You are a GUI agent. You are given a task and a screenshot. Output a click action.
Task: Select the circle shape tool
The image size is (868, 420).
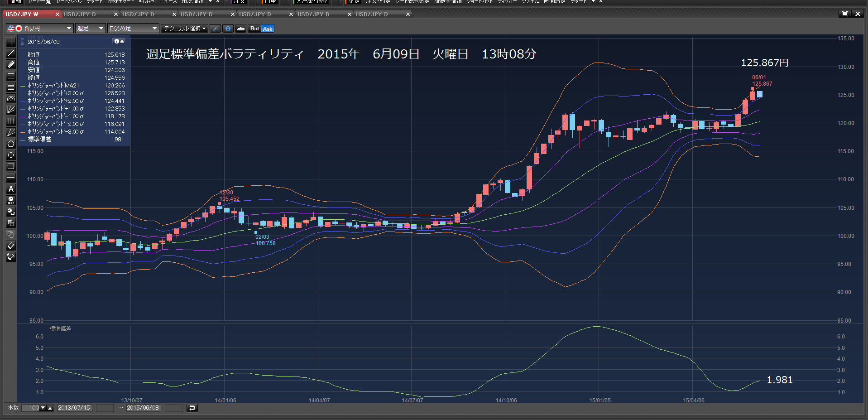(x=11, y=155)
